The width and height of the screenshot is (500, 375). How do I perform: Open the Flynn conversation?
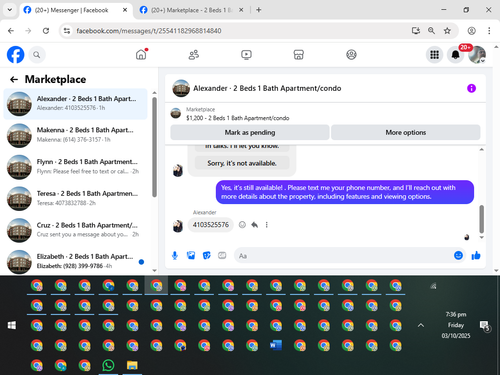click(x=75, y=167)
